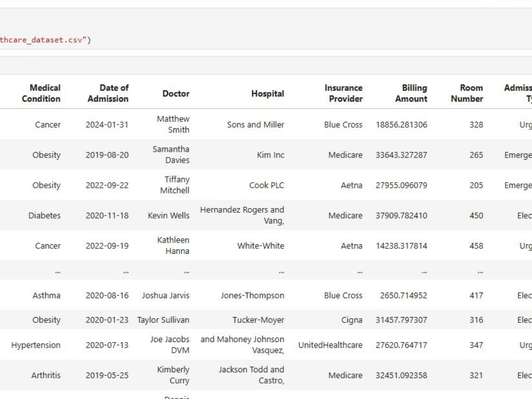Click room number 316
Viewport: 532px width, 399px height.
coord(476,320)
